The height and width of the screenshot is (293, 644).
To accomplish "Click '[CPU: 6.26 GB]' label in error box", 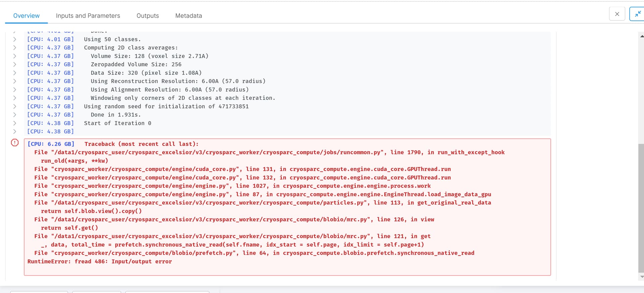I will tap(51, 144).
